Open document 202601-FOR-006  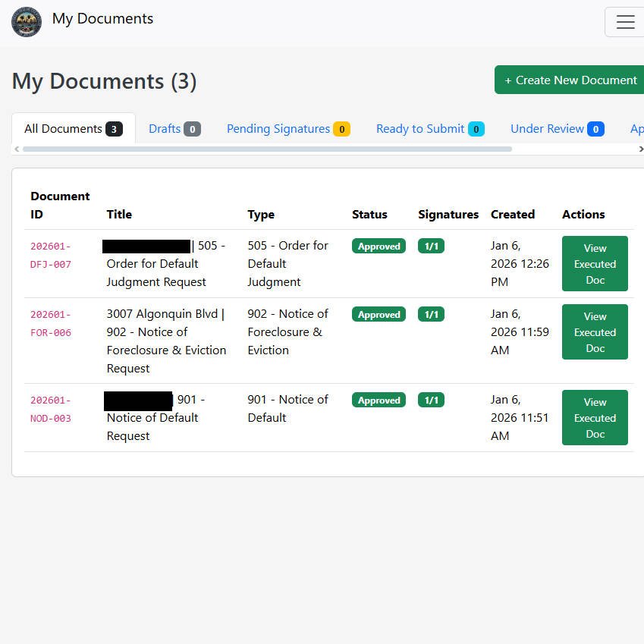[x=50, y=323]
